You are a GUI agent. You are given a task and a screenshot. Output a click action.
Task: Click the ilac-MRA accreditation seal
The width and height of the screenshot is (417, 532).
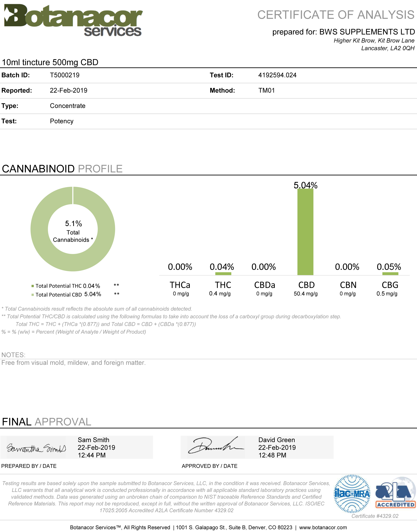pos(352,494)
